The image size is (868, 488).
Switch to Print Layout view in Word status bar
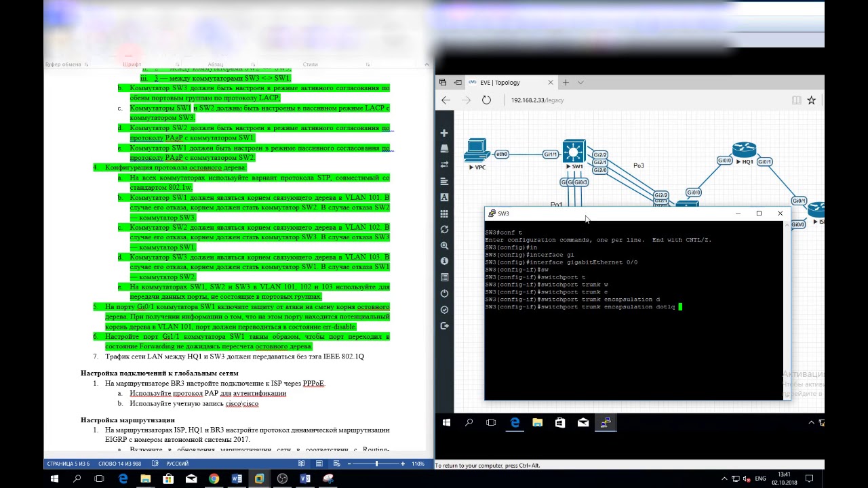pos(320,464)
